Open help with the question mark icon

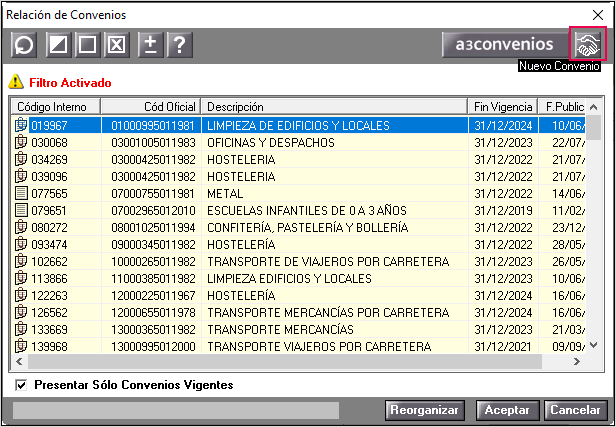click(180, 45)
